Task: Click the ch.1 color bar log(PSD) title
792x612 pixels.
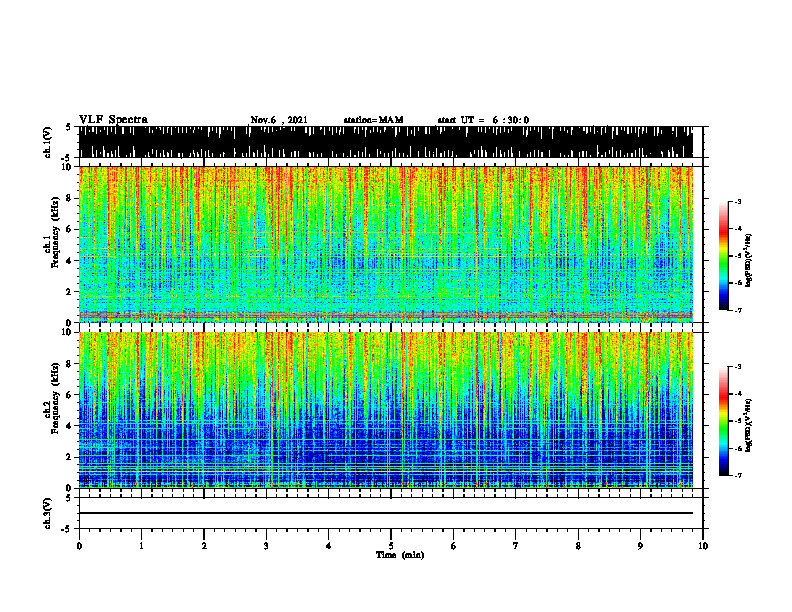Action: click(749, 260)
